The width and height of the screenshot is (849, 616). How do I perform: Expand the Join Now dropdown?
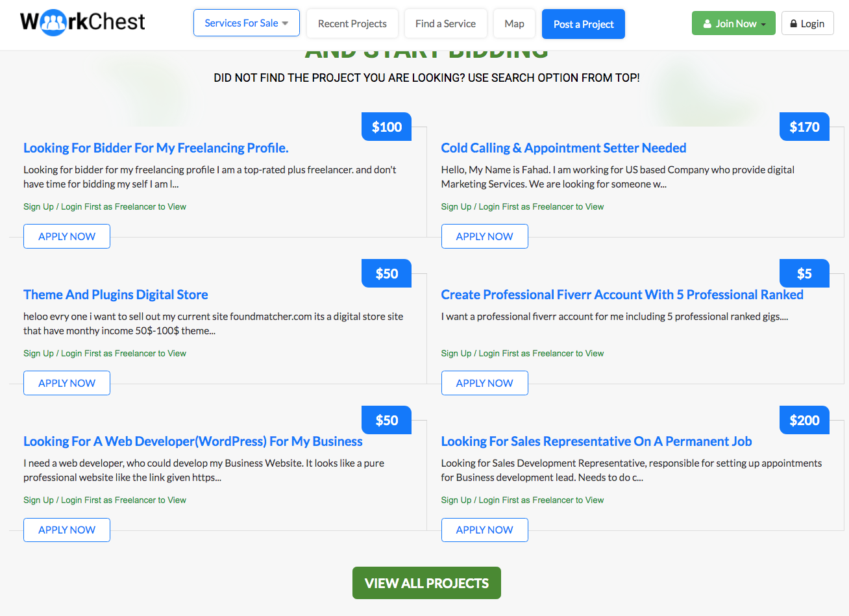tap(733, 24)
